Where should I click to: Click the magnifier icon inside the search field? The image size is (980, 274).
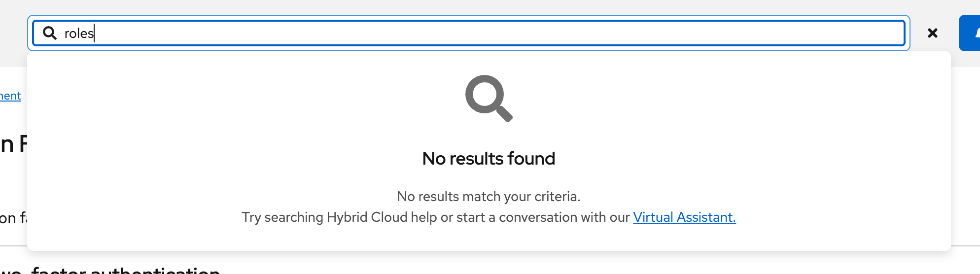tap(50, 33)
